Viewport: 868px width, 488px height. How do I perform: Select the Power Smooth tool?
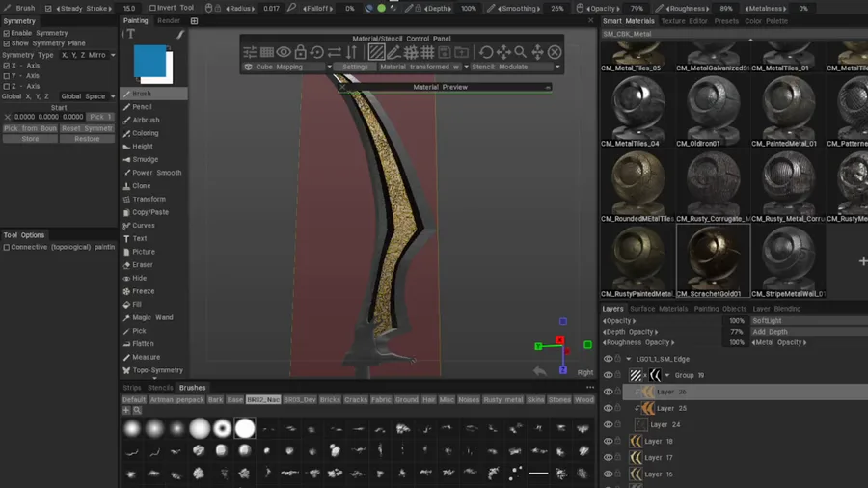tap(154, 173)
